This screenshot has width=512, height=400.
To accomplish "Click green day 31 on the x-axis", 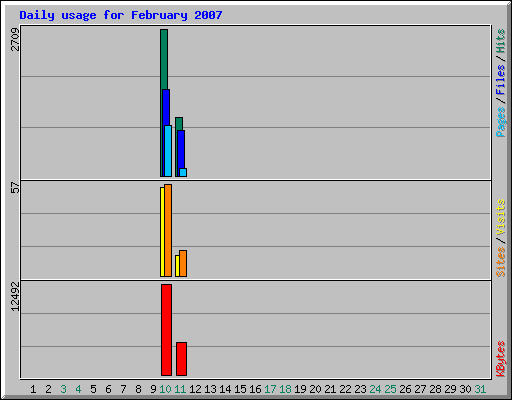I will 480,389.
